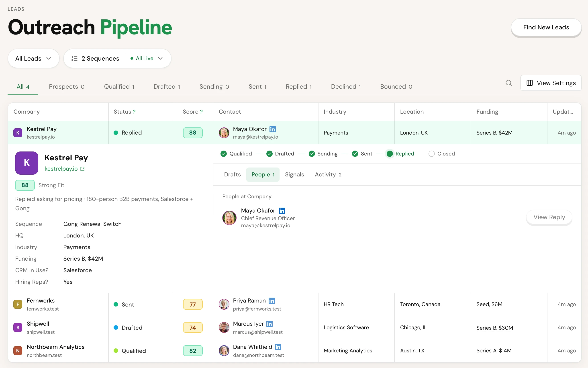Image resolution: width=588 pixels, height=368 pixels.
Task: Open View Settings
Action: (x=551, y=83)
